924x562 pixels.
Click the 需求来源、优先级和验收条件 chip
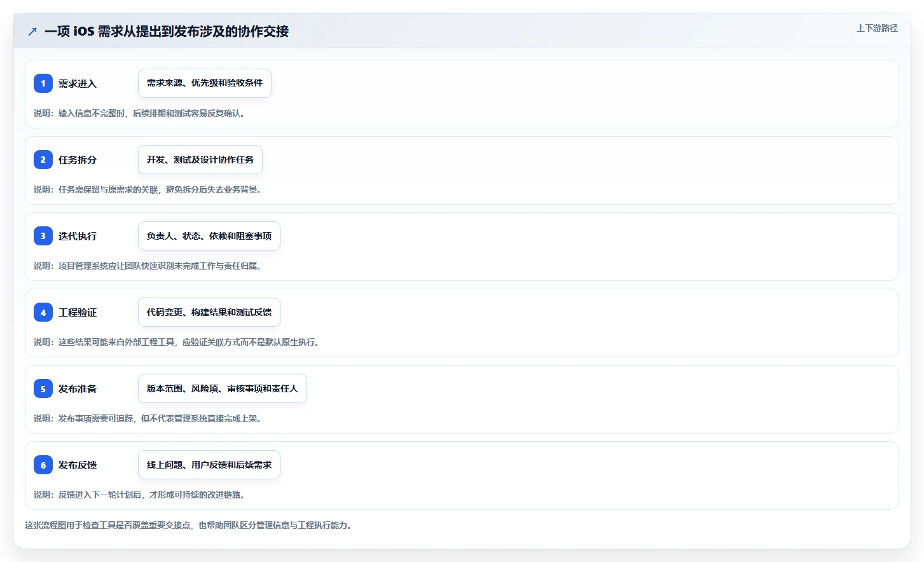click(x=205, y=83)
